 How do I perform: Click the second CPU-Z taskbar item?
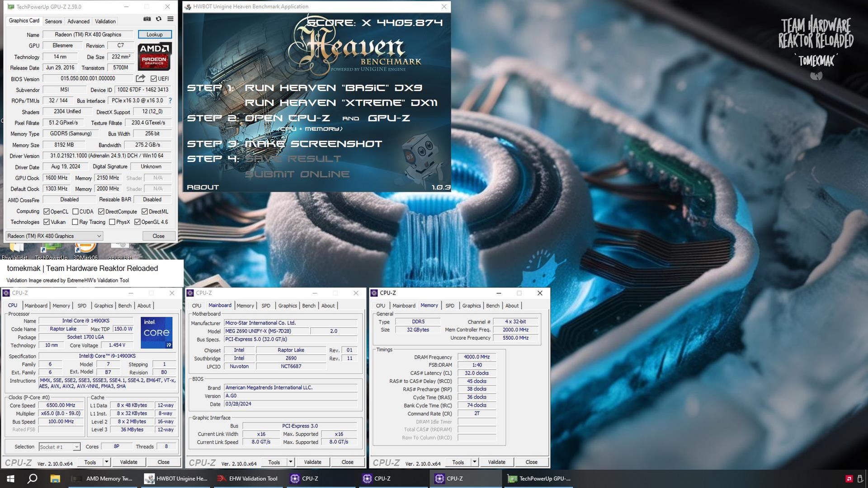click(x=393, y=479)
